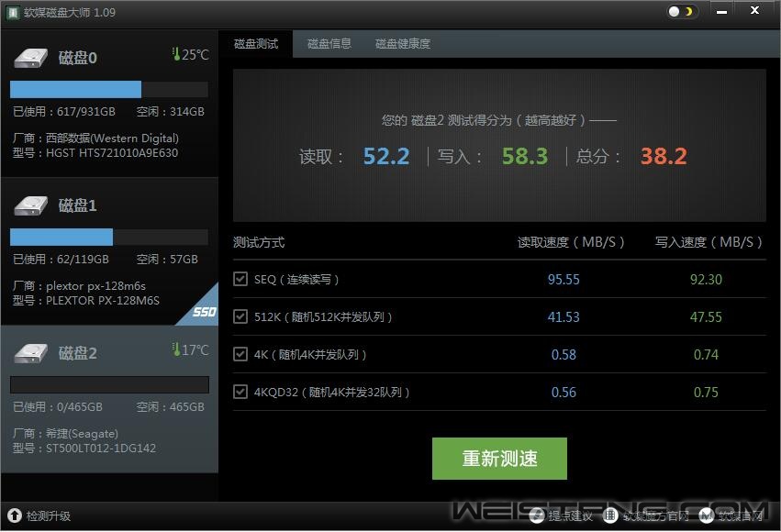Switch to the 磁盘测试 tab
This screenshot has height=532, width=781.
pos(256,44)
